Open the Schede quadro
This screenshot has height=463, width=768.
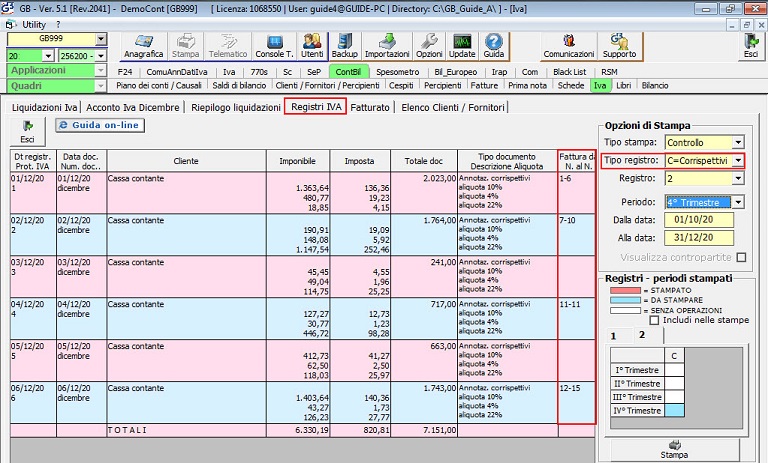(571, 86)
